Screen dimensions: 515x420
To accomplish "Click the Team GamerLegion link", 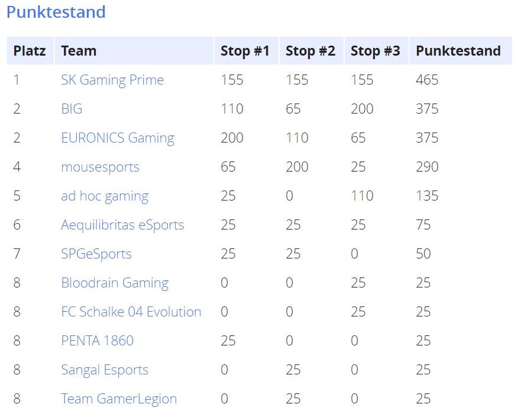I will pyautogui.click(x=119, y=399).
